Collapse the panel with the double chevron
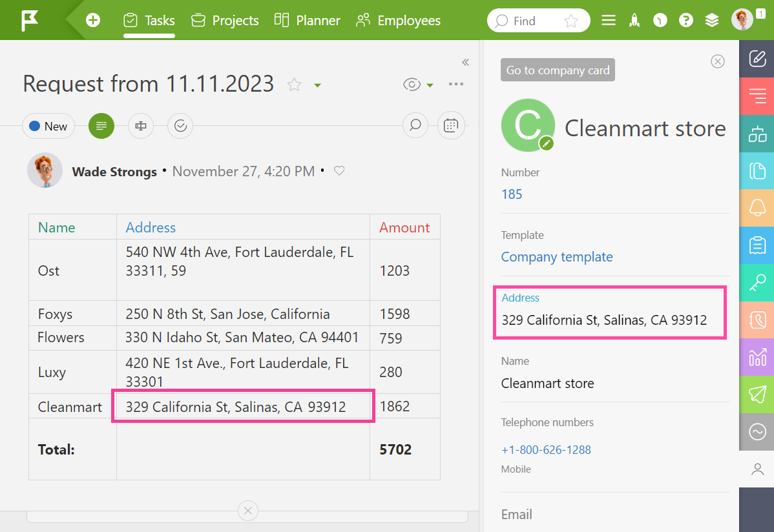 [x=465, y=62]
